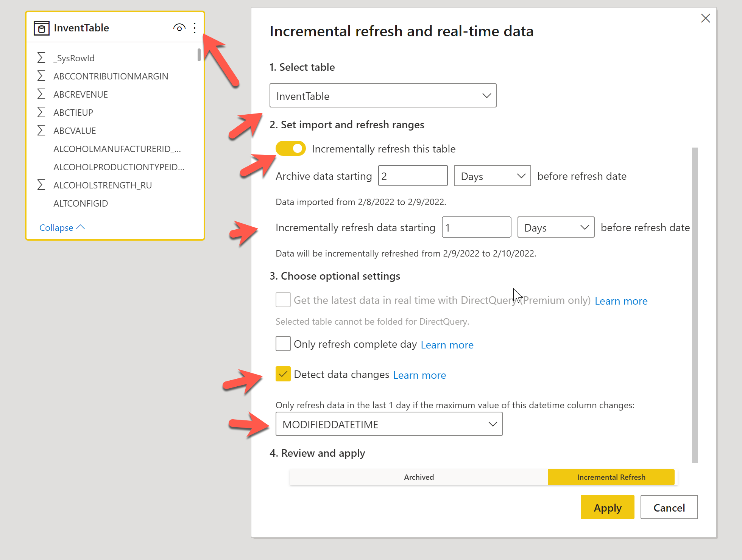Click the Apply button
Viewport: 742px width, 560px height.
click(607, 507)
